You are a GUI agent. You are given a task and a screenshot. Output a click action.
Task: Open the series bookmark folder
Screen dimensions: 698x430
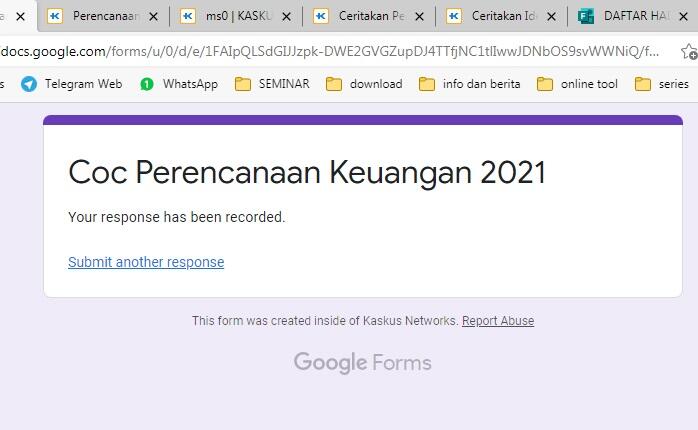[661, 84]
